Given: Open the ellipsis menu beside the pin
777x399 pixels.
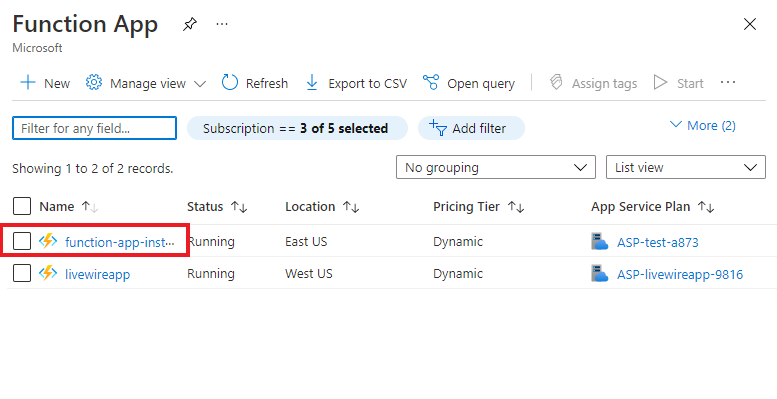Looking at the screenshot, I should (222, 24).
